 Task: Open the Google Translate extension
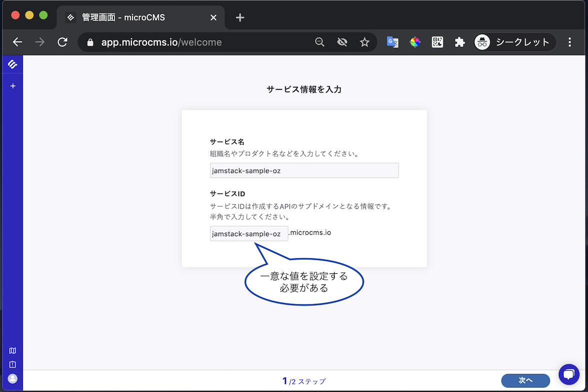[x=392, y=42]
